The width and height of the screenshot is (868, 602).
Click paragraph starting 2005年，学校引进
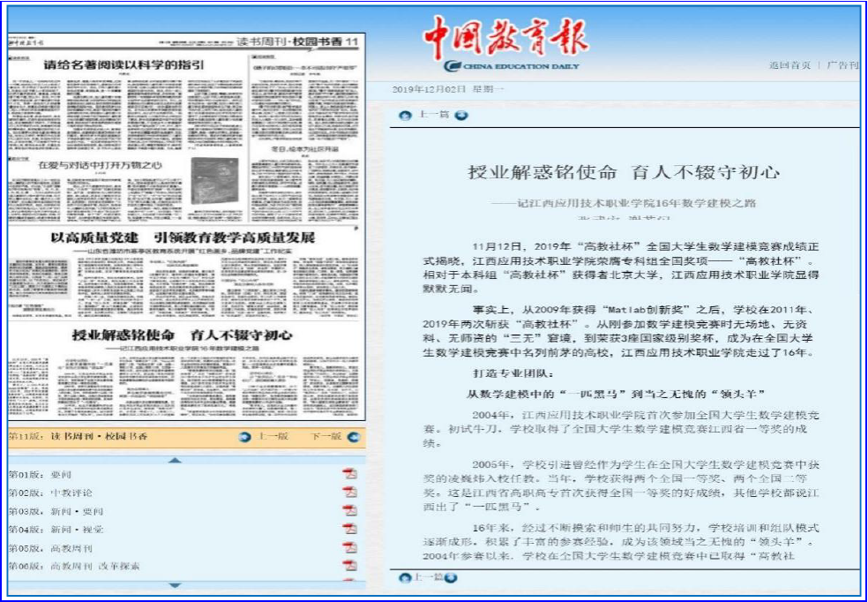point(621,485)
